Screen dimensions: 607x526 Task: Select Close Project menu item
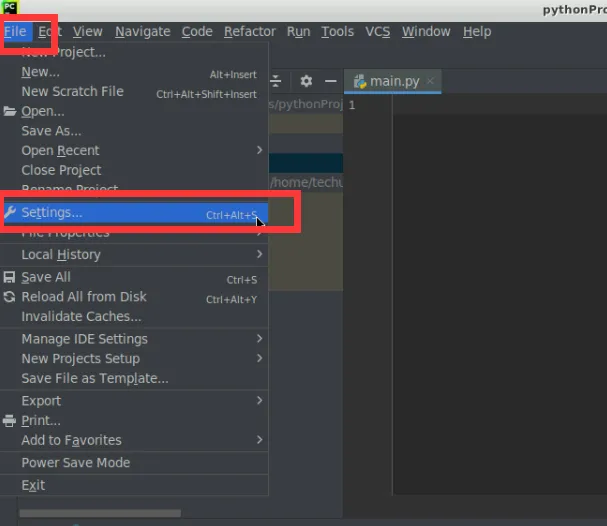point(134,170)
